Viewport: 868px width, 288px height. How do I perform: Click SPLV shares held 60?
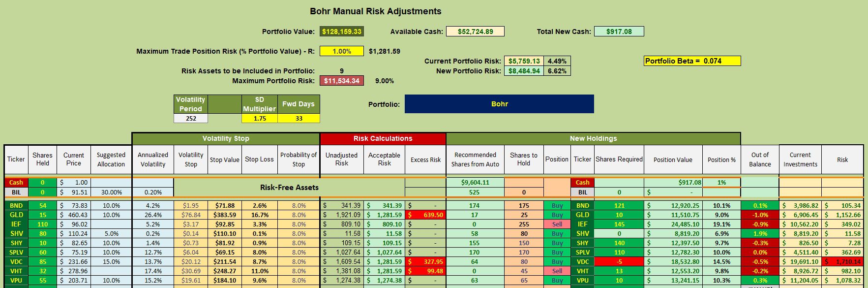pyautogui.click(x=42, y=252)
